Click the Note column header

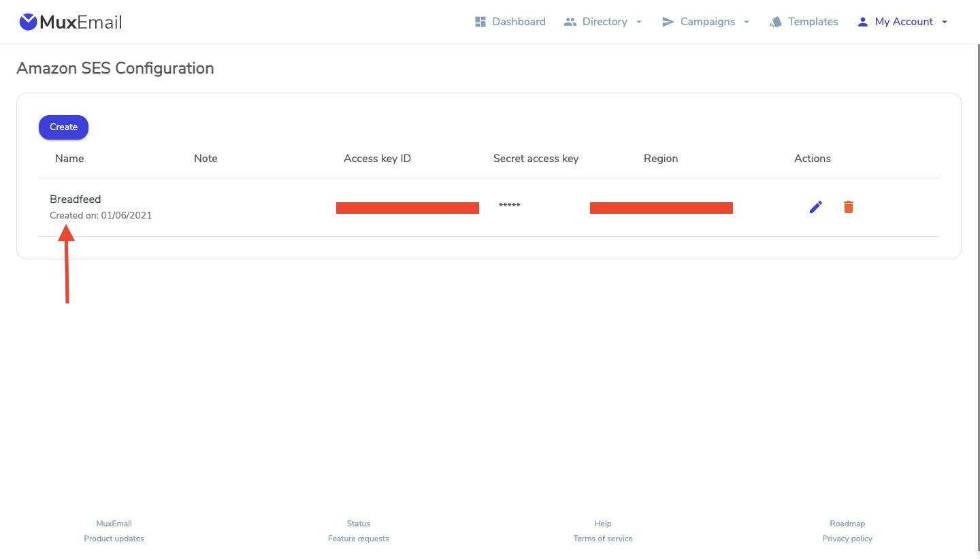pyautogui.click(x=206, y=159)
